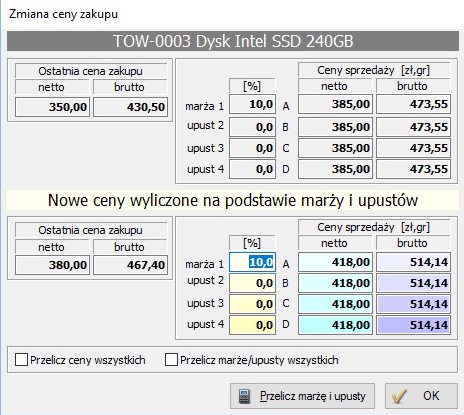Click new price A netto field 418,00
Image resolution: width=464 pixels, height=415 pixels.
(335, 262)
